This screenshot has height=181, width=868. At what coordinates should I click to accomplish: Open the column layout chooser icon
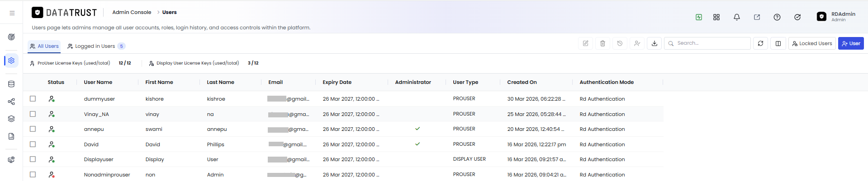coord(778,43)
